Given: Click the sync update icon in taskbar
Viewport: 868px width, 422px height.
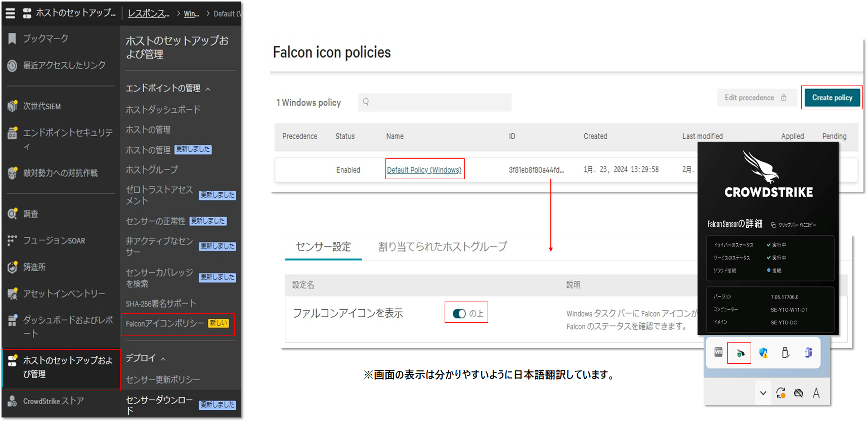Looking at the screenshot, I should pos(780,393).
